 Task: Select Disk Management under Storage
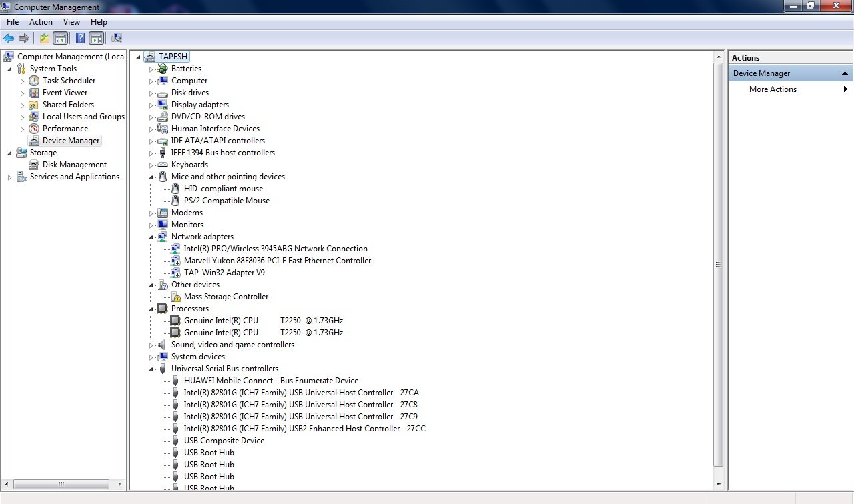[x=75, y=165]
